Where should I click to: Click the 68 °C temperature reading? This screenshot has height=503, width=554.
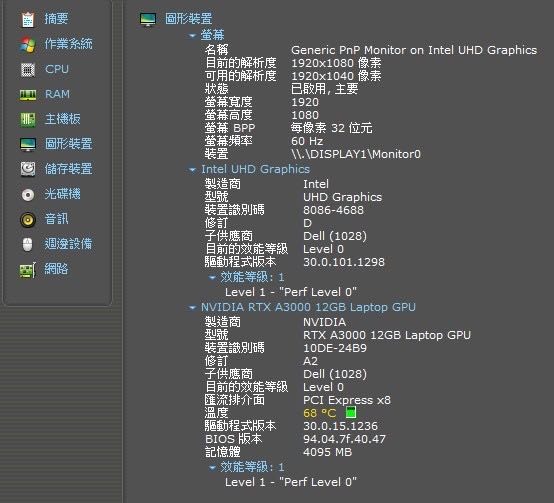coord(320,413)
